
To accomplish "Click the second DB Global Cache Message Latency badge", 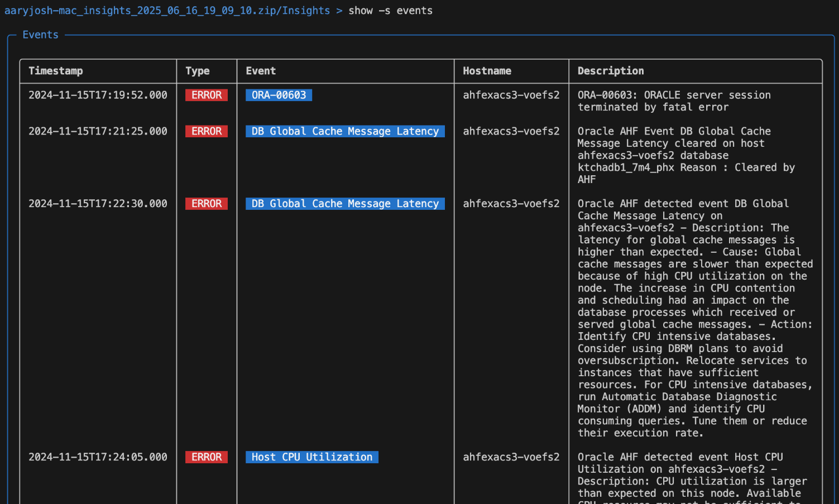I will pyautogui.click(x=344, y=203).
